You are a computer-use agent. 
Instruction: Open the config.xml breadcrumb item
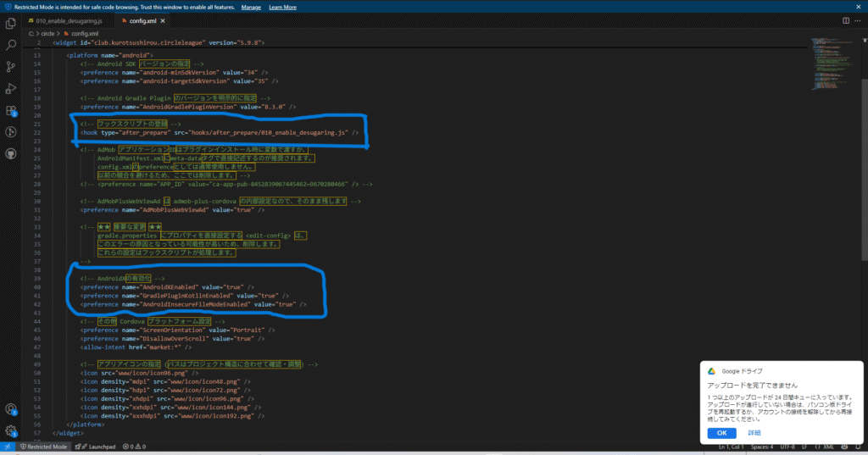81,34
